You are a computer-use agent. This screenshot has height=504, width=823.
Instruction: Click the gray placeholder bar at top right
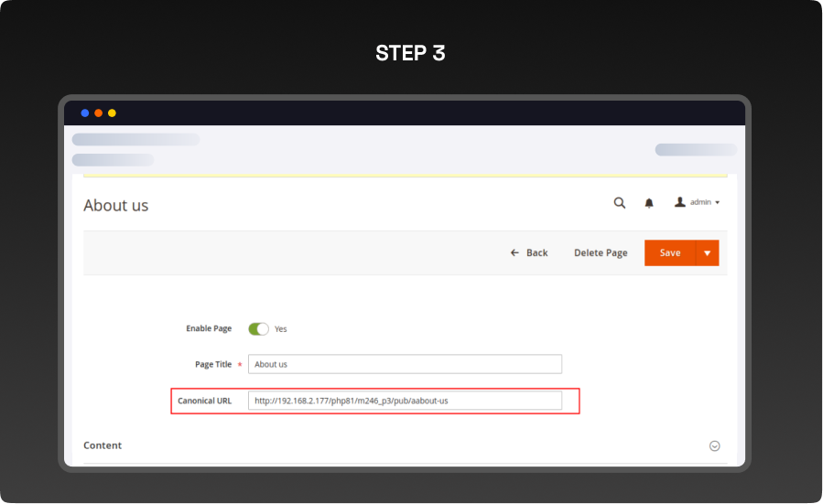pos(695,150)
